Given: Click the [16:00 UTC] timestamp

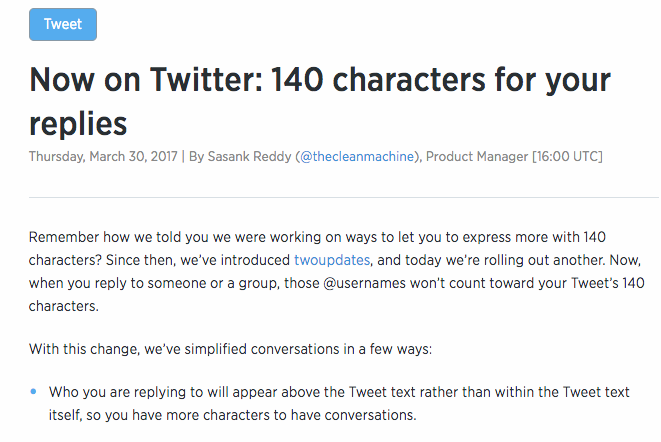Looking at the screenshot, I should (567, 157).
